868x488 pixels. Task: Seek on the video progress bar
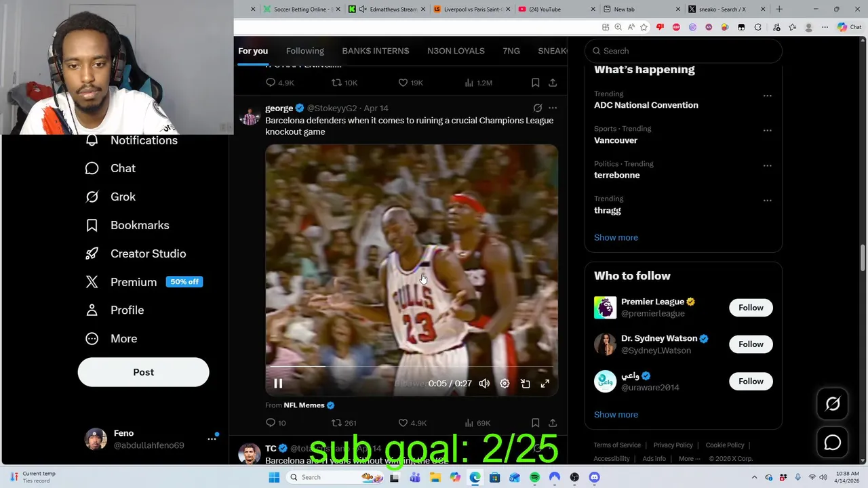(x=412, y=366)
